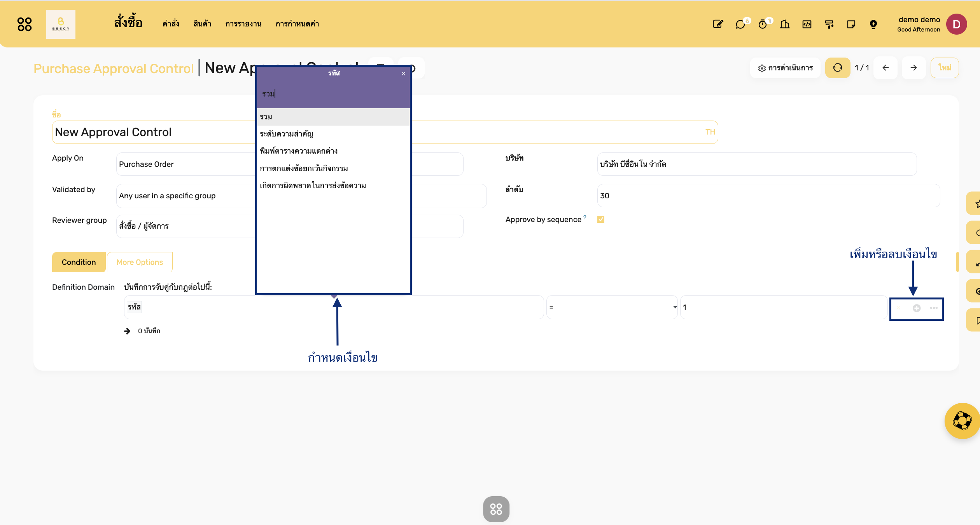The image size is (980, 525).
Task: Switch to the More Options tab
Action: [x=140, y=262]
